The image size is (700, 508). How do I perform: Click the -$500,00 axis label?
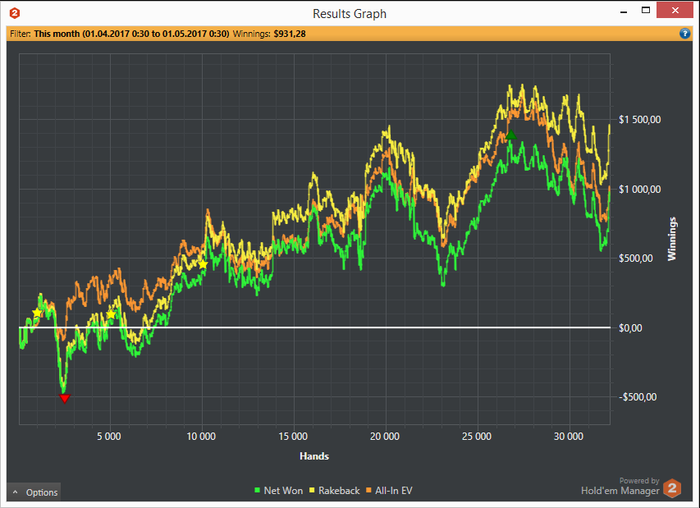click(638, 397)
